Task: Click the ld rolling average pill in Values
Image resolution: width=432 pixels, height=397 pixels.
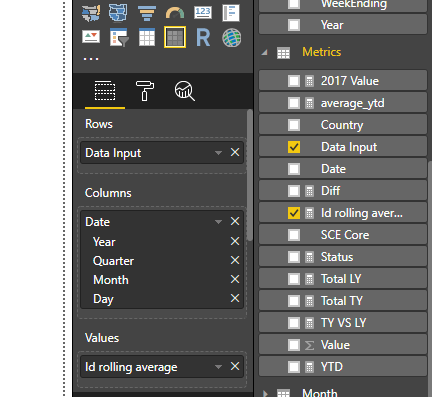Action: point(162,367)
